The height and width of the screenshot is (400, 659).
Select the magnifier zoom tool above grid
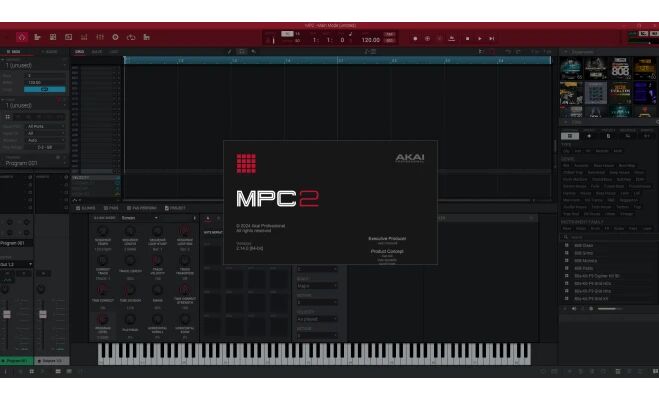253,52
